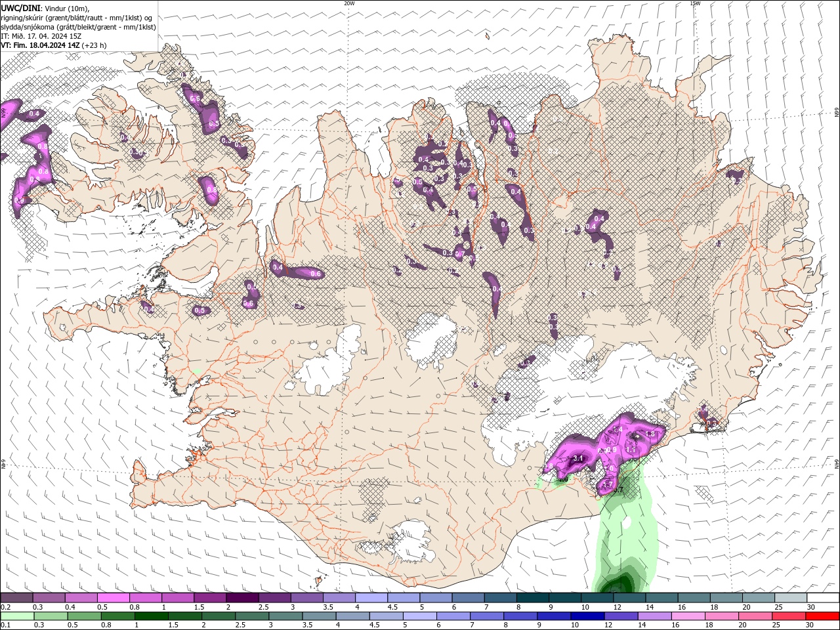Click the '4.5' label under the snow scale
Screen dimensions: 840x630
tap(392, 607)
